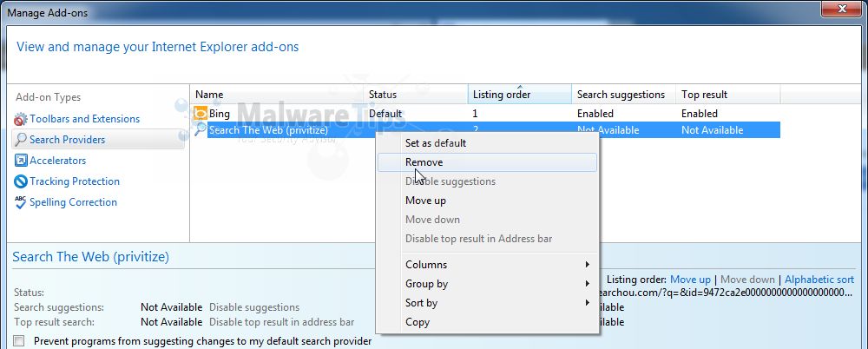Select Toolbars and Extensions add-on type

tap(85, 119)
